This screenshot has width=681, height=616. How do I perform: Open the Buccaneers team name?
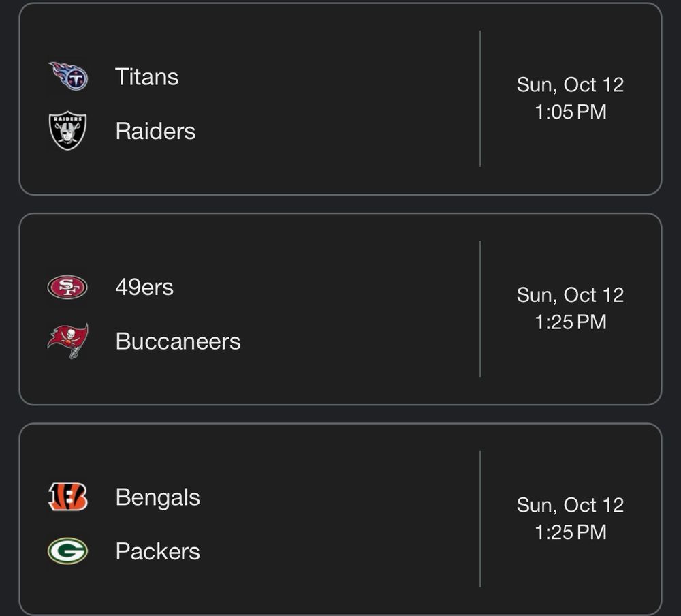178,341
